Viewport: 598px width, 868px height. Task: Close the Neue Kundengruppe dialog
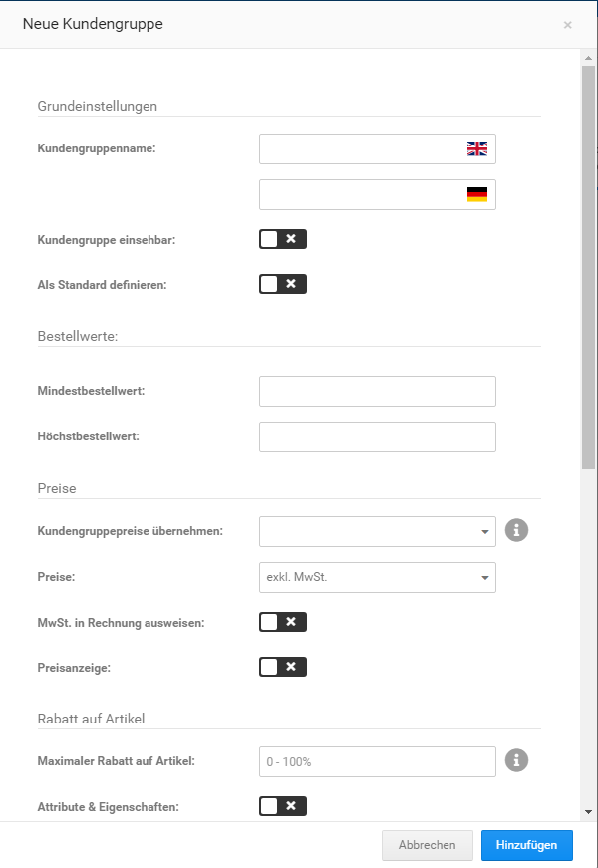pyautogui.click(x=567, y=24)
